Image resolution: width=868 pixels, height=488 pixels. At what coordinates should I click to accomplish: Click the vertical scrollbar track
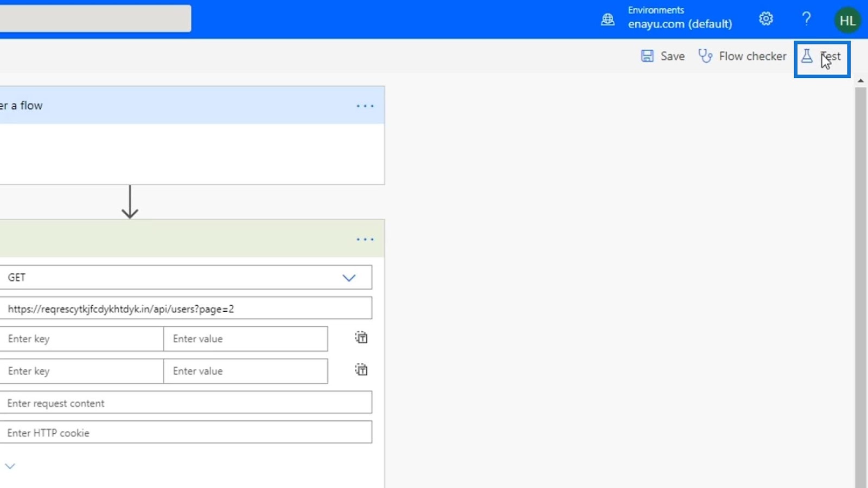coord(860,287)
